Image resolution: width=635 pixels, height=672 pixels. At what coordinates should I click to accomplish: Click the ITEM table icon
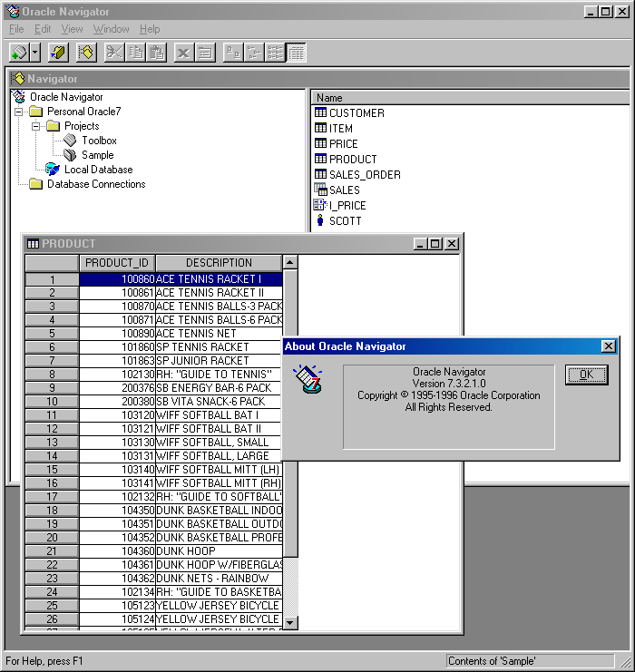[320, 128]
